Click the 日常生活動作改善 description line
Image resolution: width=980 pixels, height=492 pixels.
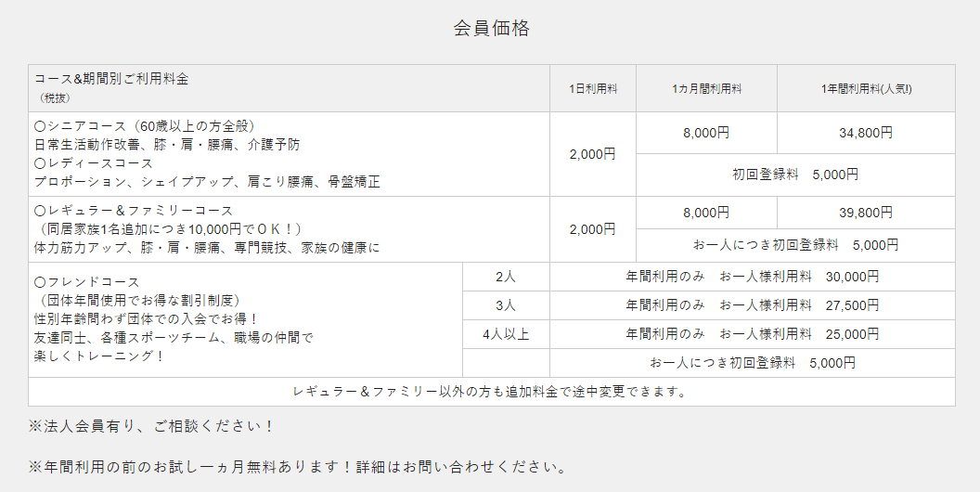[167, 145]
